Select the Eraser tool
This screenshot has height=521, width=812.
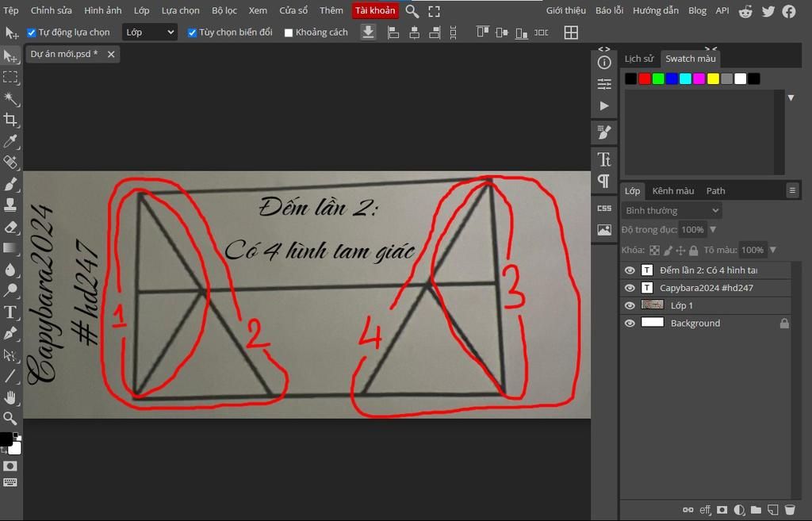click(10, 227)
